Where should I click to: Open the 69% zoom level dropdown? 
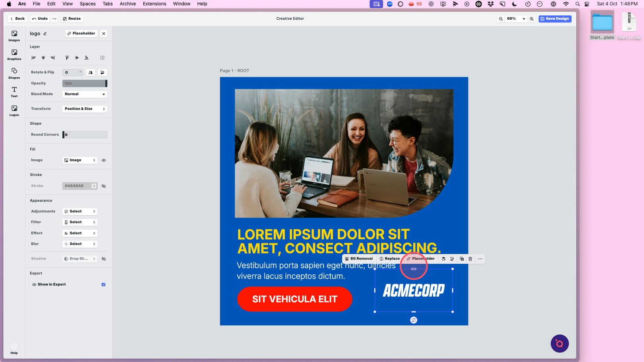(516, 19)
